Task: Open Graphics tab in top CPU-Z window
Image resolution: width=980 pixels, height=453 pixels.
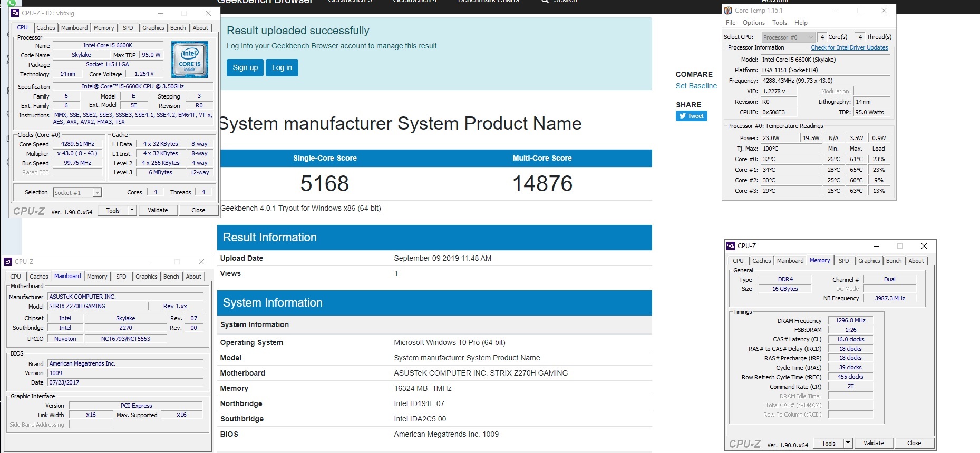Action: click(x=153, y=28)
